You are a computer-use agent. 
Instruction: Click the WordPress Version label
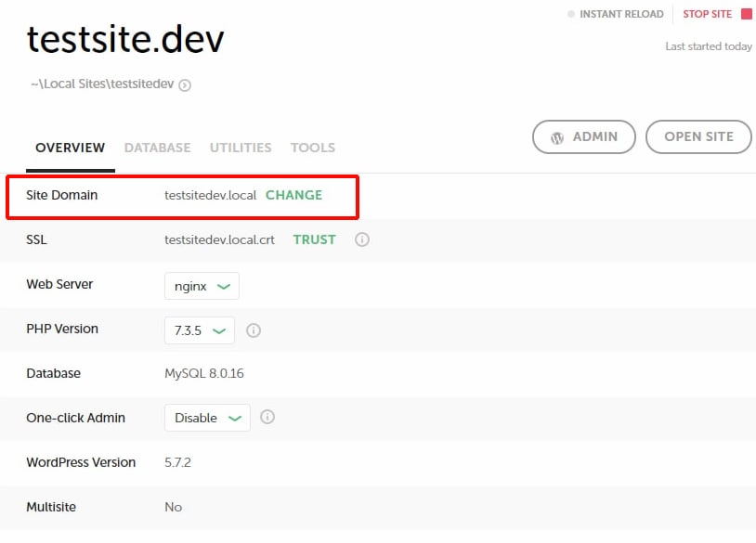click(81, 462)
